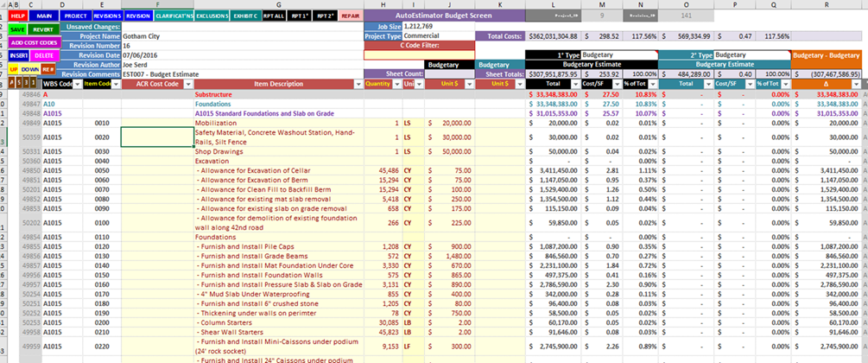Viewport: 868px width, 363px height.
Task: Select the 1° Type Budgetary field
Action: coord(619,55)
